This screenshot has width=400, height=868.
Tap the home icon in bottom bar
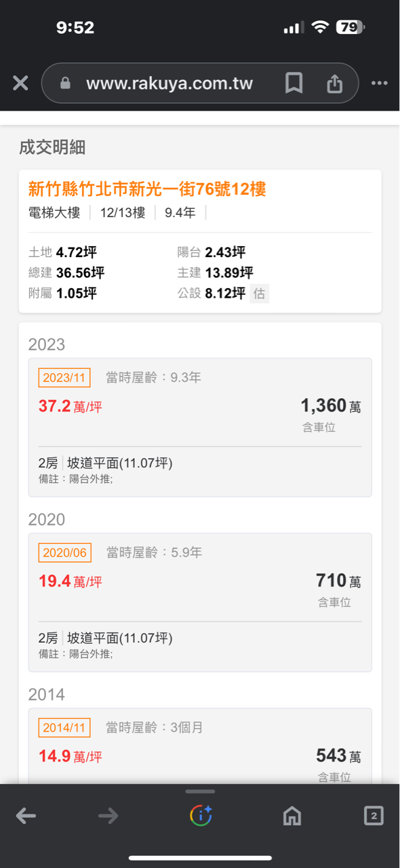pyautogui.click(x=292, y=816)
